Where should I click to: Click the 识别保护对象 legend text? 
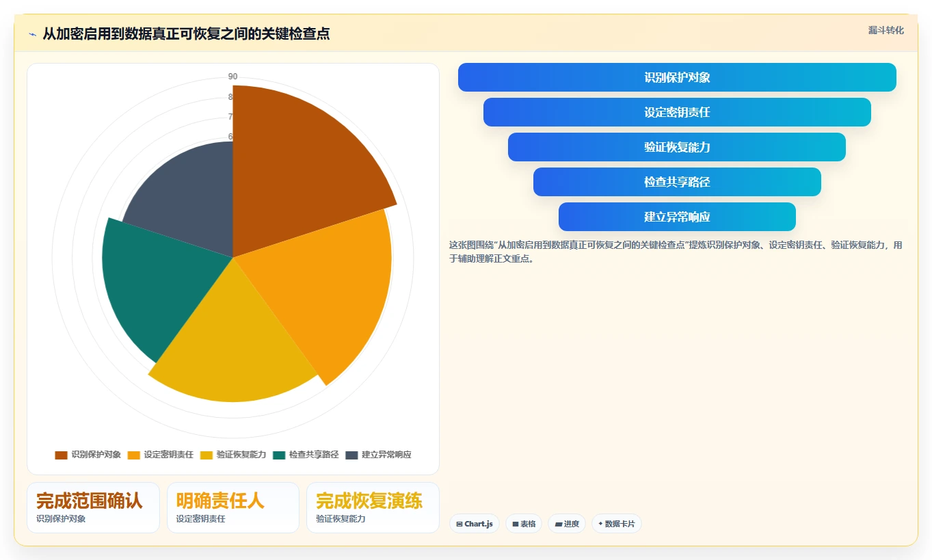tap(96, 455)
